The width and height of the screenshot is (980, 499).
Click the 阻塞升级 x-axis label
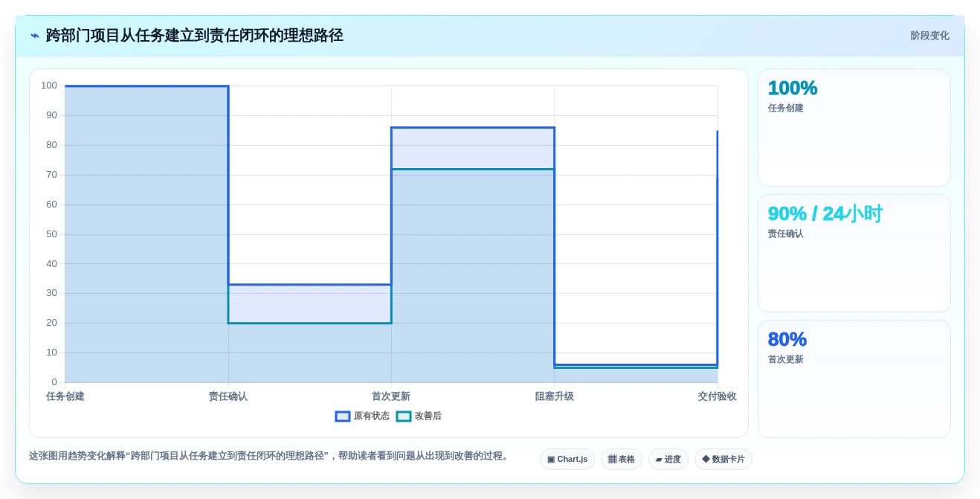[x=555, y=396]
